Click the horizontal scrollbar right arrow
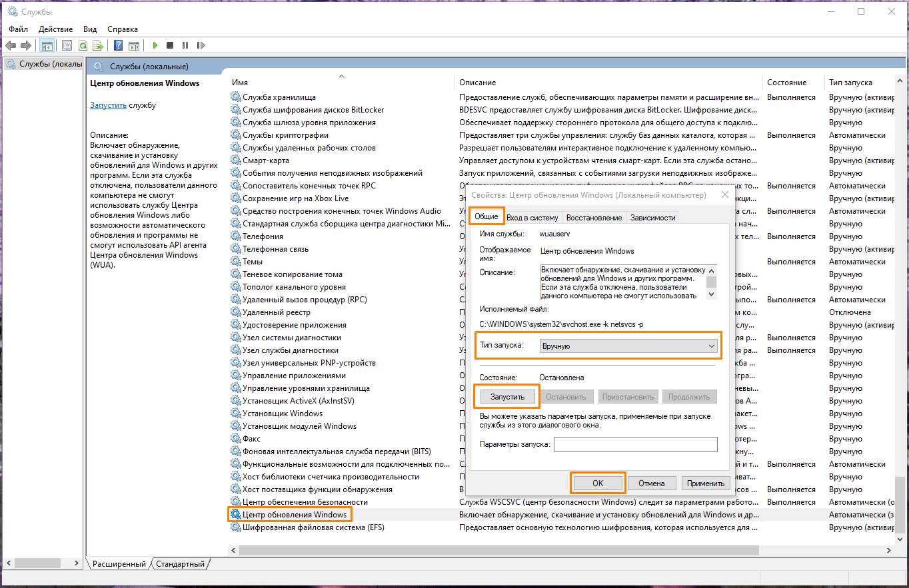Viewport: 909px width, 588px height. pos(890,550)
